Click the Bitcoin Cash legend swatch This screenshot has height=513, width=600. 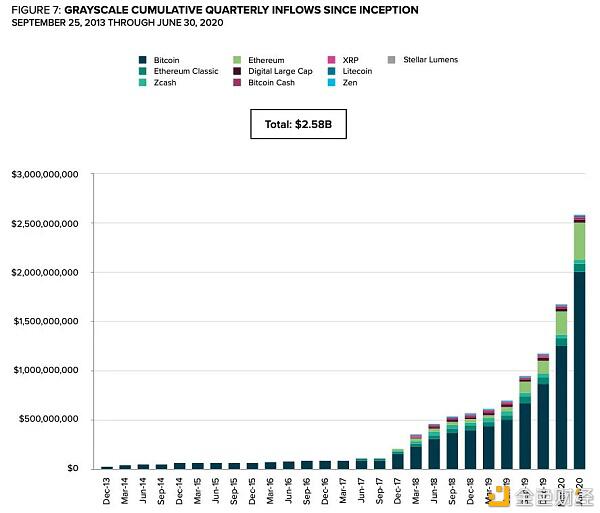237,82
